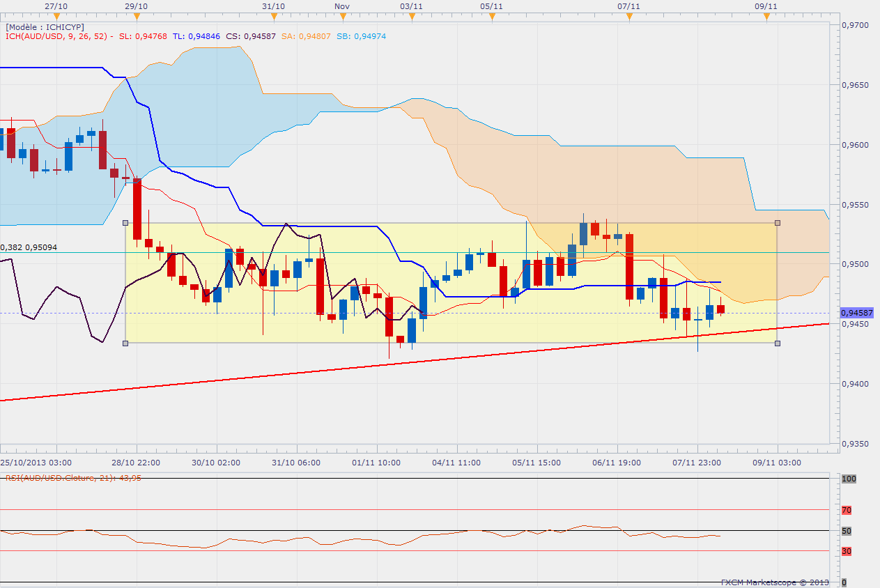Click the orange day marker under 03/11
The height and width of the screenshot is (588, 880).
412,16
